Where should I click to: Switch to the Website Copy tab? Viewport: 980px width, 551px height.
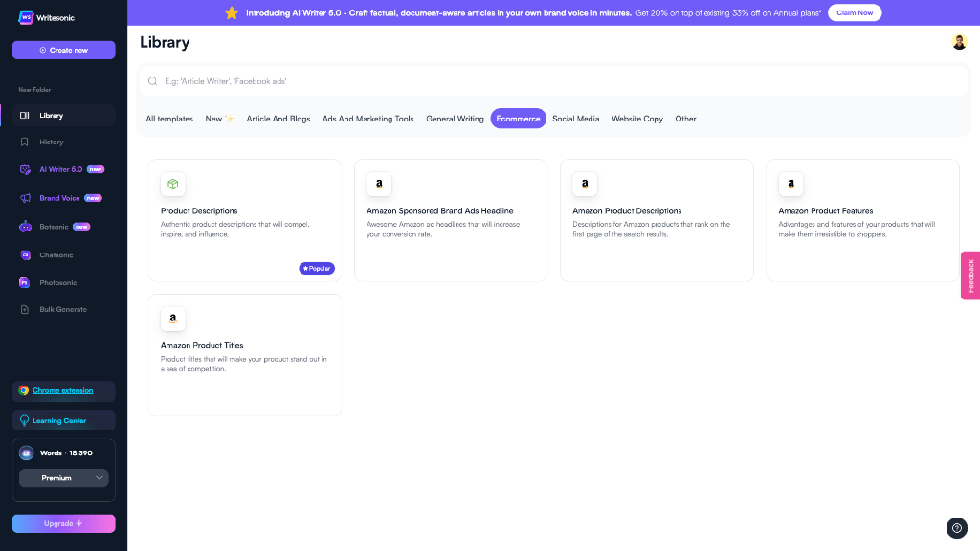tap(636, 119)
